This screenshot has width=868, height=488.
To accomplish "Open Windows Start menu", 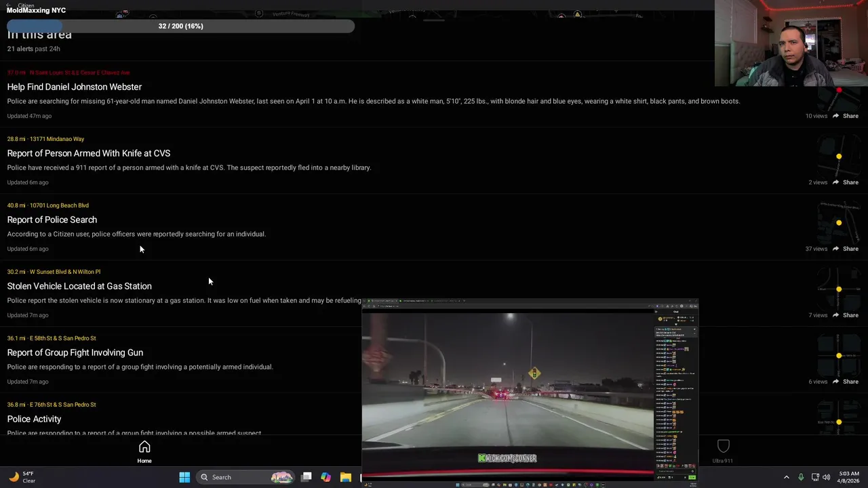I will (184, 477).
